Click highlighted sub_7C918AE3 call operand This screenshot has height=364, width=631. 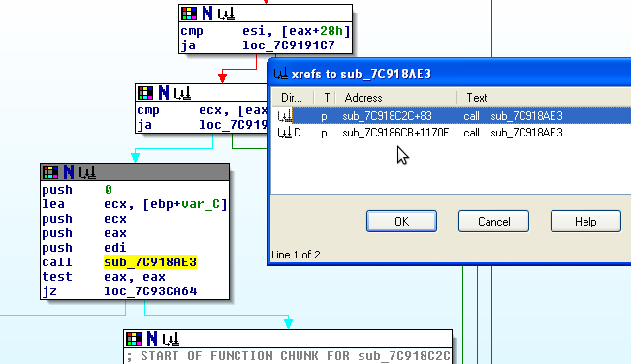(150, 262)
